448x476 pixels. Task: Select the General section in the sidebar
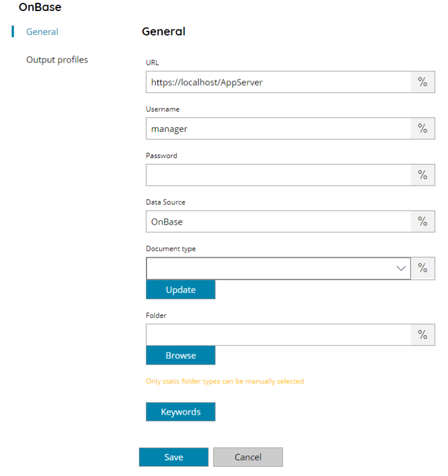[41, 32]
